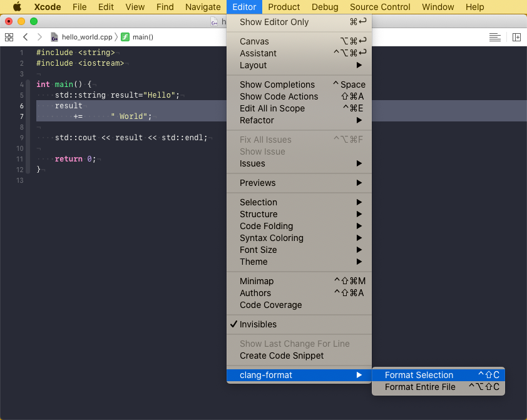This screenshot has width=527, height=420.
Task: Open the editor options lines icon
Action: click(x=494, y=37)
